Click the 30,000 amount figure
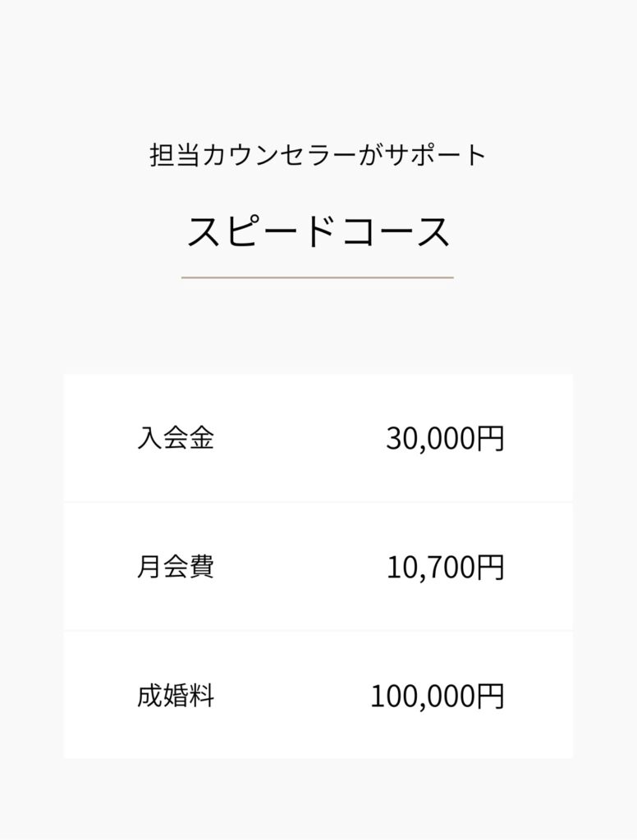The image size is (637, 840). [x=431, y=438]
